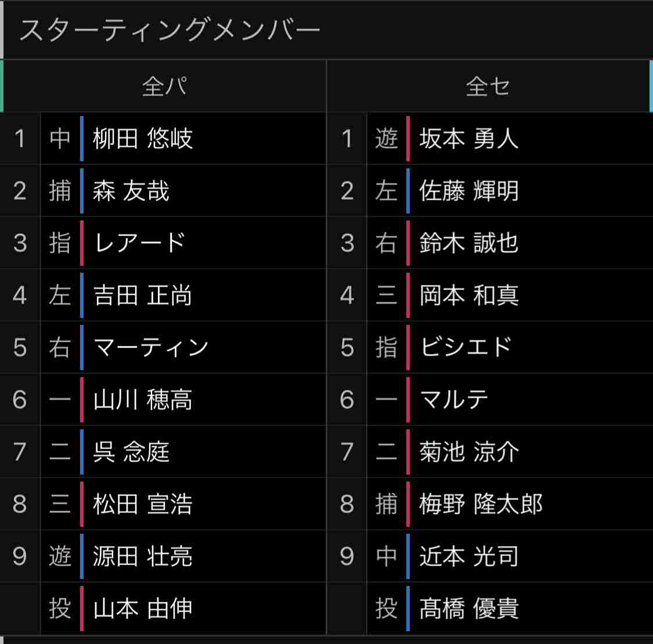Select マーティン in the Pacific lineup

coord(150,347)
